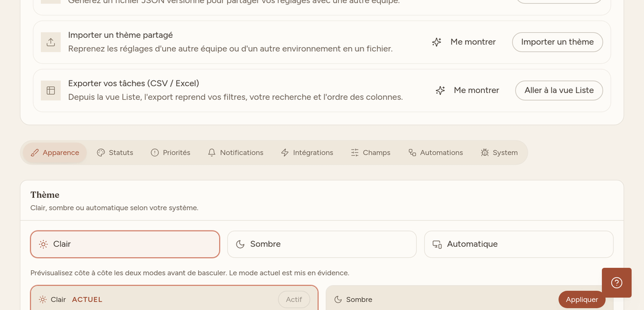Switch to the Intégrations tab
Image resolution: width=644 pixels, height=310 pixels.
point(307,153)
